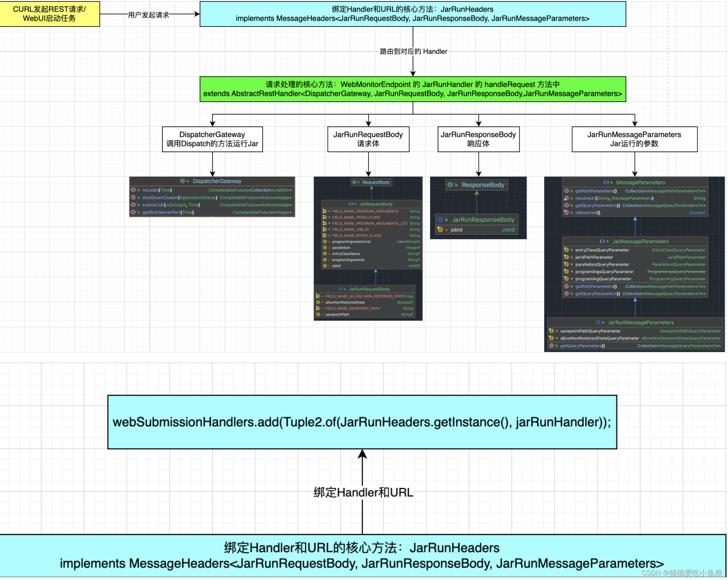Select the JarRunMessageParameters Jar运行的参数 box
The image size is (728, 580).
pos(634,139)
